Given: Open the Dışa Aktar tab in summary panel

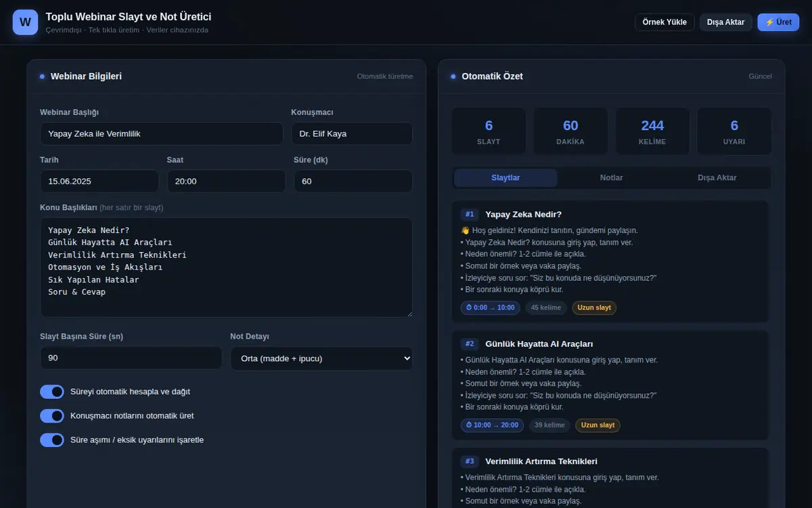Looking at the screenshot, I should pyautogui.click(x=717, y=178).
